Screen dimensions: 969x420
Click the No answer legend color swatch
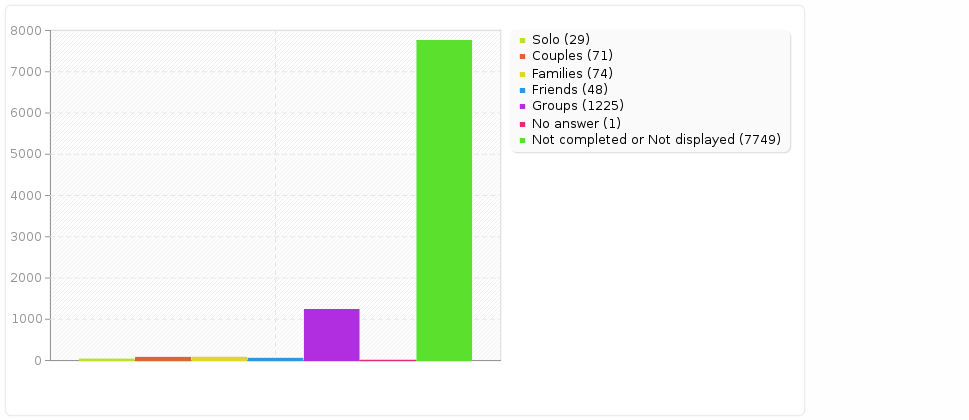pos(522,124)
